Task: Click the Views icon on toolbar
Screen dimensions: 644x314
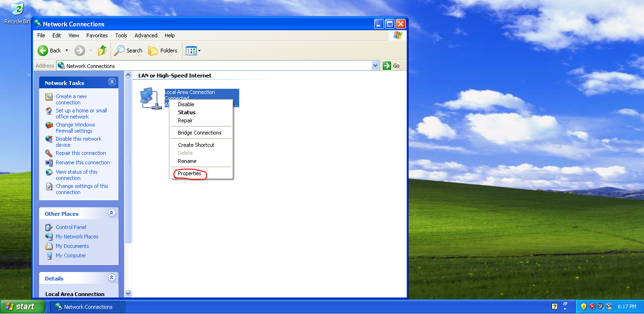Action: click(191, 50)
